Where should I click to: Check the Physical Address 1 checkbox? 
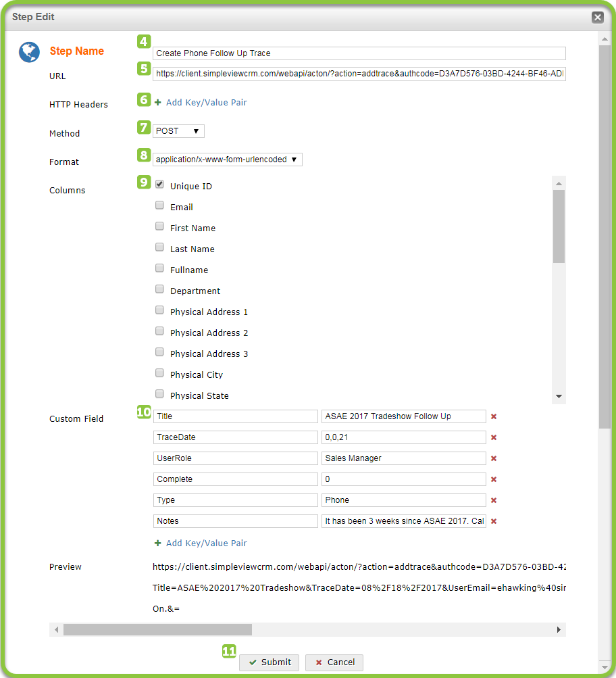click(x=159, y=310)
